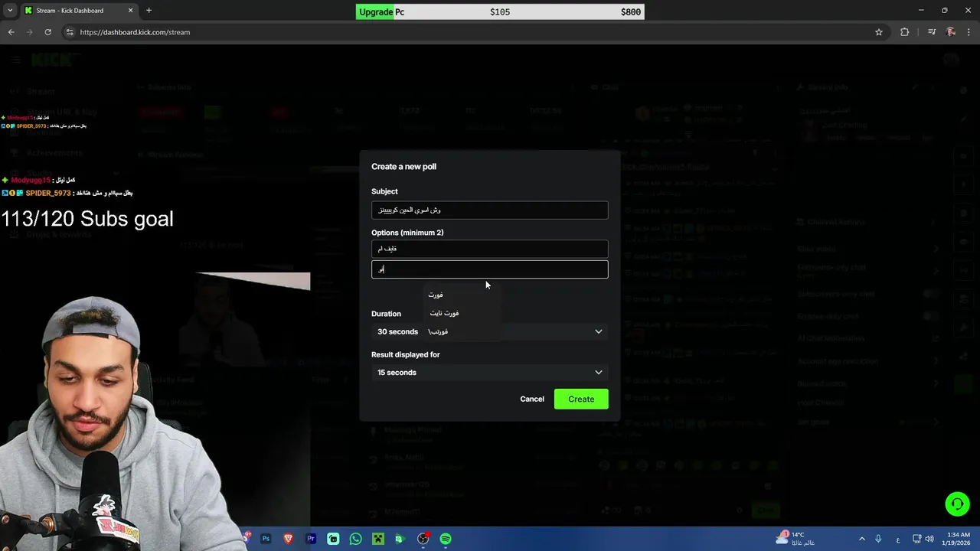View site information icon in address bar
The height and width of the screenshot is (551, 980).
coord(70,32)
